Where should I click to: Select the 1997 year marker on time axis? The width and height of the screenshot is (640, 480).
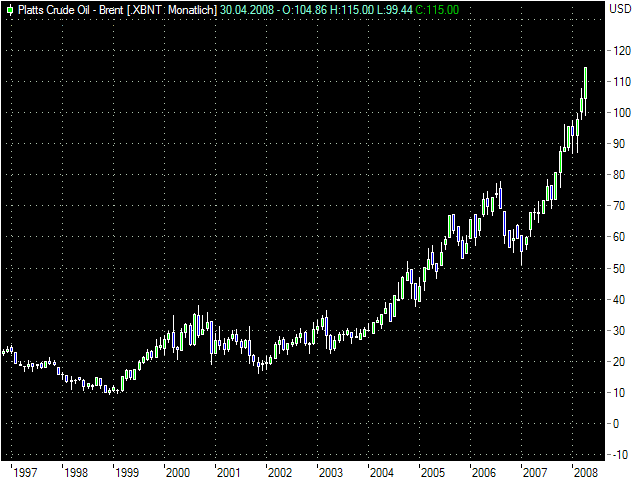click(x=25, y=471)
